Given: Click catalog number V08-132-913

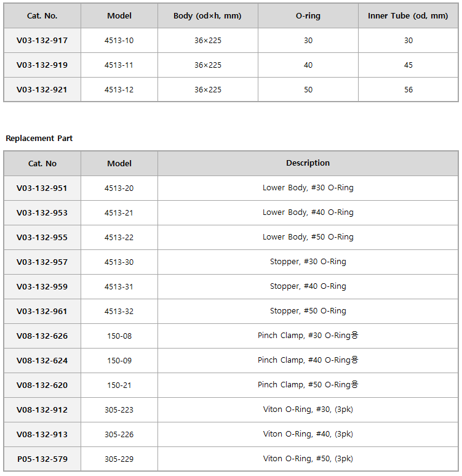Looking at the screenshot, I should pyautogui.click(x=42, y=434).
